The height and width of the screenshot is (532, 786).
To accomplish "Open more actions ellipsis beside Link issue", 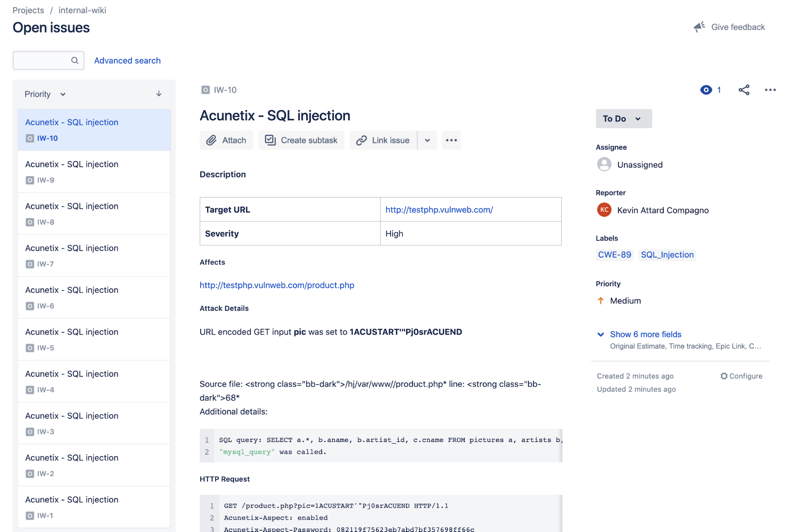I will point(451,140).
